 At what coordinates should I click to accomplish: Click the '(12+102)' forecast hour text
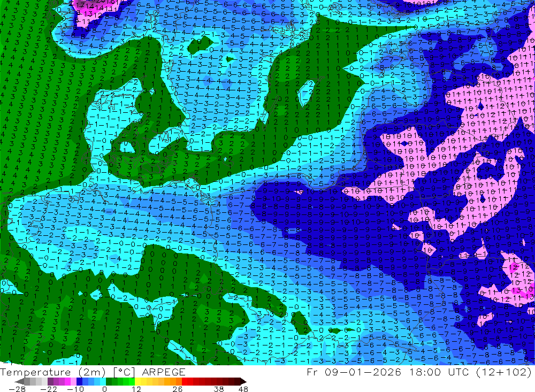[505, 372]
